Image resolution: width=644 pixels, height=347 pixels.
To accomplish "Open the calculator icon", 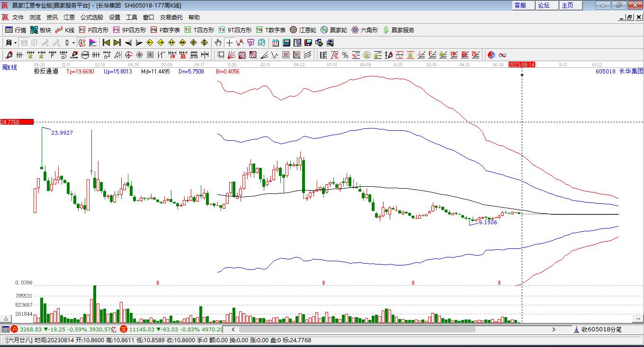I will click(286, 43).
